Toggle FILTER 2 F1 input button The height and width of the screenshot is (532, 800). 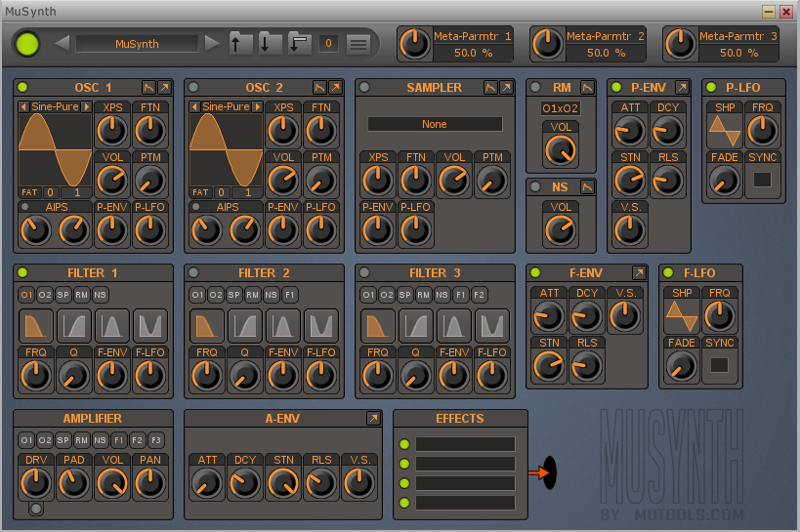click(x=289, y=295)
